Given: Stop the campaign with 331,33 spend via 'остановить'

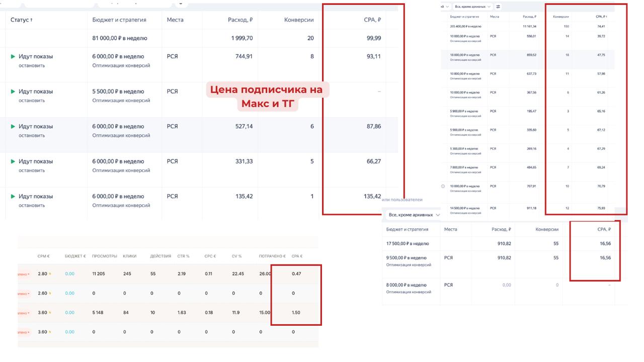Looking at the screenshot, I should [x=32, y=170].
